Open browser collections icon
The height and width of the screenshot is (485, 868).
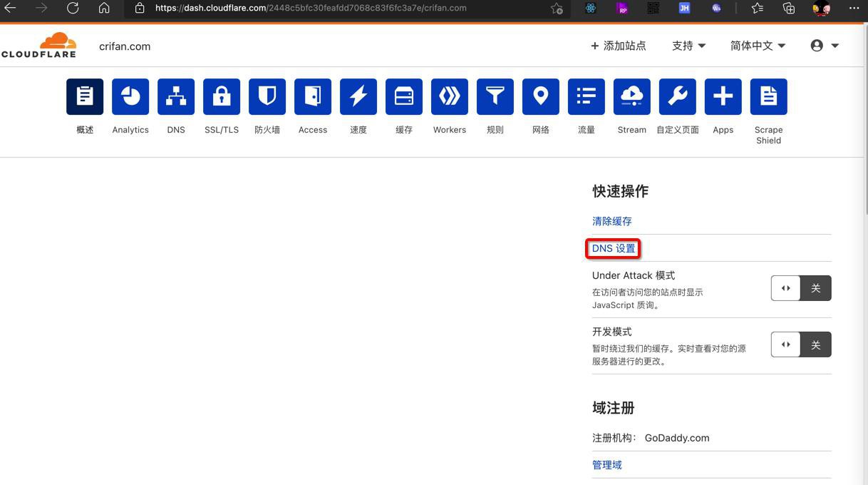[789, 8]
